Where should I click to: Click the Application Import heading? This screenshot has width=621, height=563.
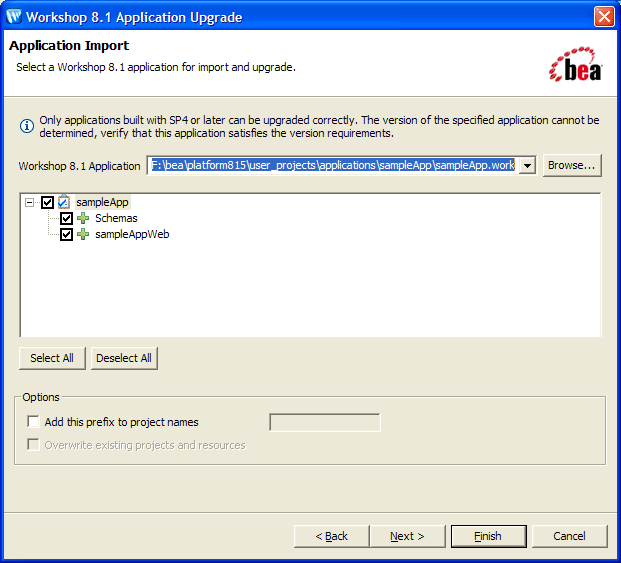tap(69, 46)
